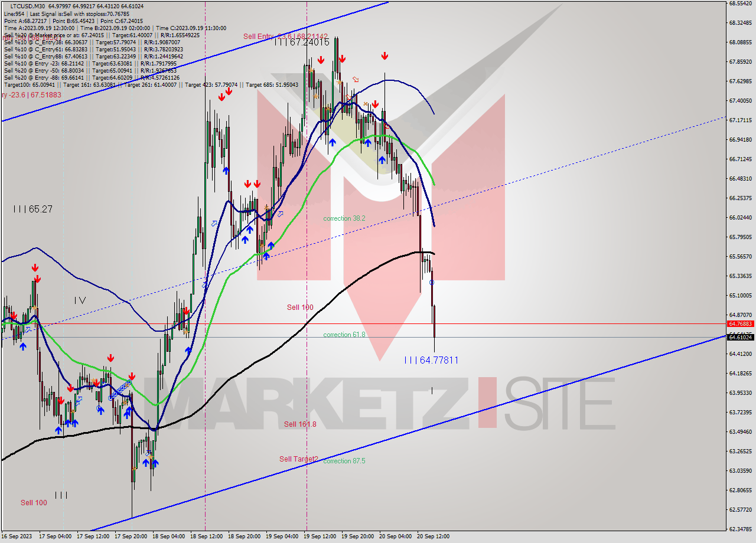
Task: Click the 67.62985 price axis label
Action: (x=740, y=81)
